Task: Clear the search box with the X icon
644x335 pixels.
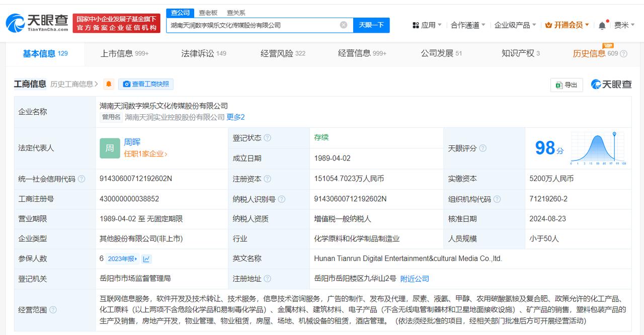Action: 344,25
